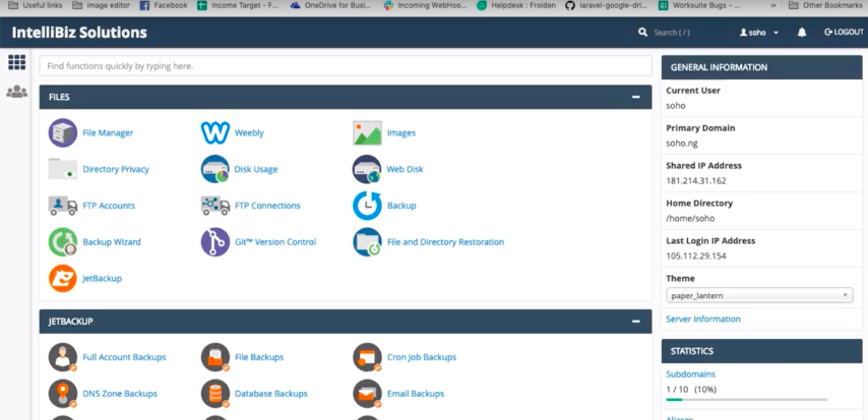Open the FTP Accounts truck icon

(x=63, y=206)
